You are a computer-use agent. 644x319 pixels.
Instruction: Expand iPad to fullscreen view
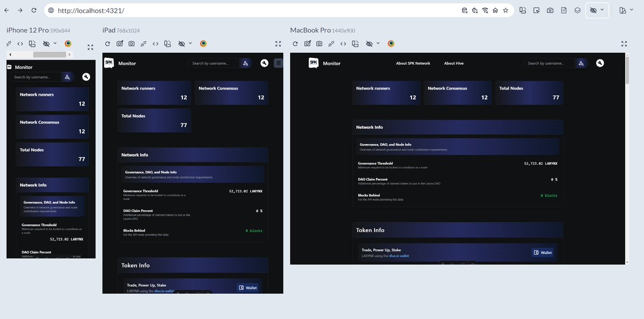[278, 43]
